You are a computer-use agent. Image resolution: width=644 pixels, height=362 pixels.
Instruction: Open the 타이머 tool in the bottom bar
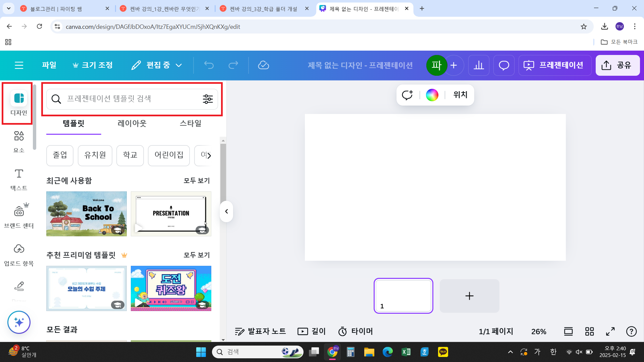tap(356, 331)
